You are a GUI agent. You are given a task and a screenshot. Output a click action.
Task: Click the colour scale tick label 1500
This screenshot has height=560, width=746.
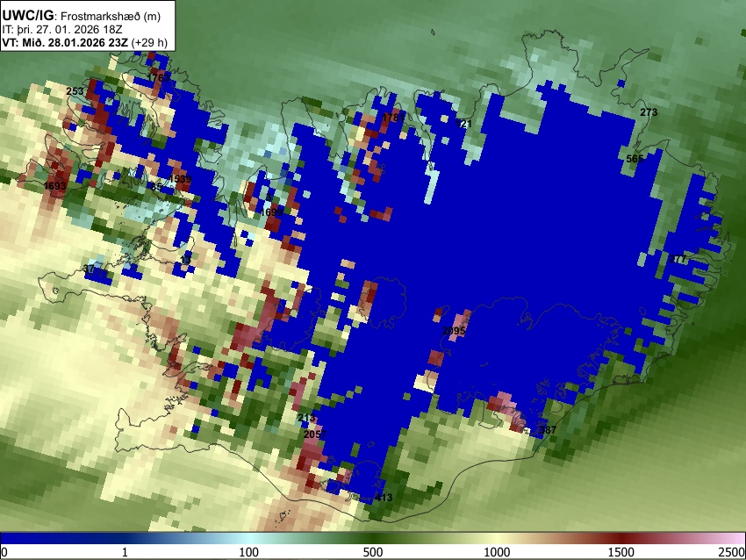620,552
